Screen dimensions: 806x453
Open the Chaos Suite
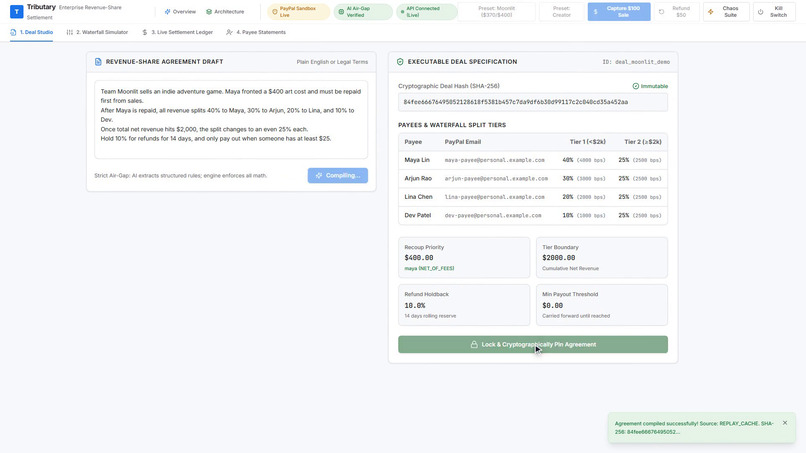pyautogui.click(x=726, y=12)
